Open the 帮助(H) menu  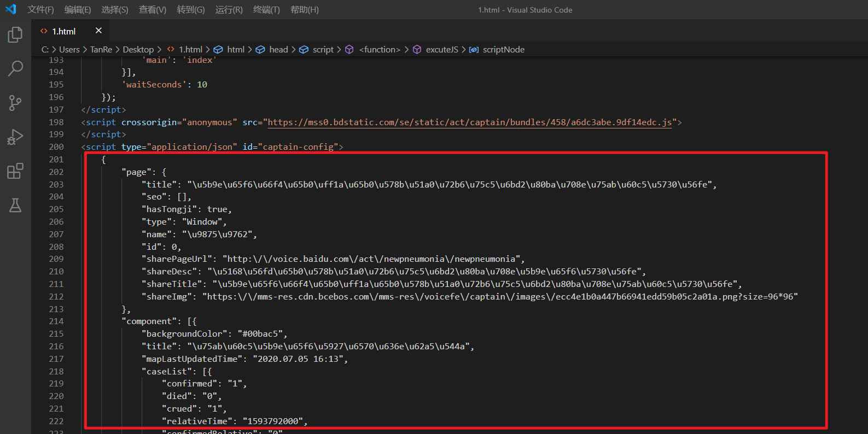click(305, 10)
